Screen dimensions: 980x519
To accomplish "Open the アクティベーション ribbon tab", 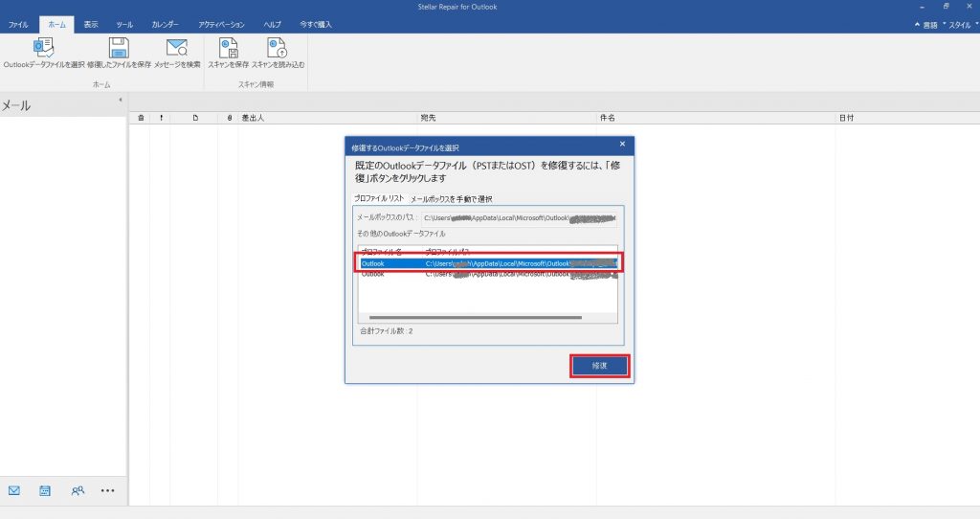I will (x=221, y=24).
